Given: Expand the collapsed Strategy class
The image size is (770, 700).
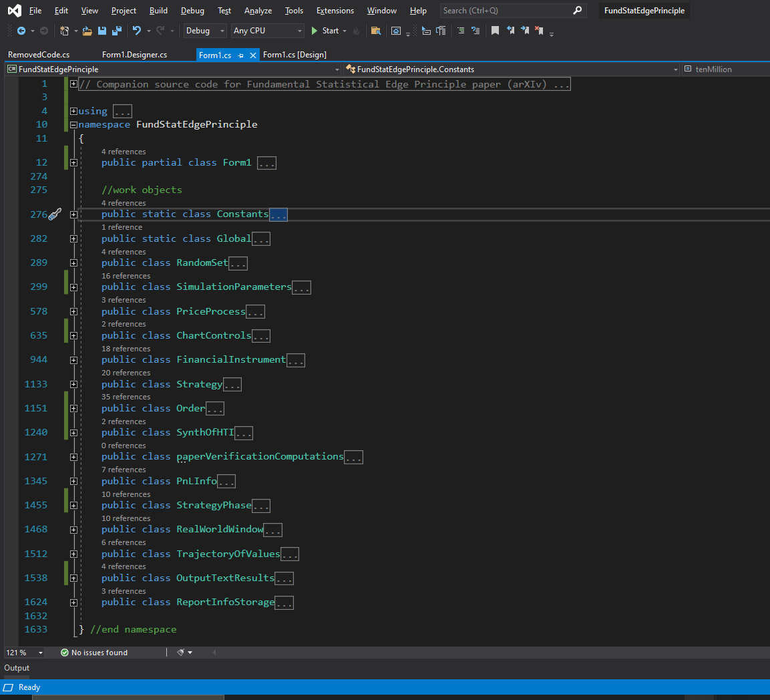Looking at the screenshot, I should coord(73,384).
